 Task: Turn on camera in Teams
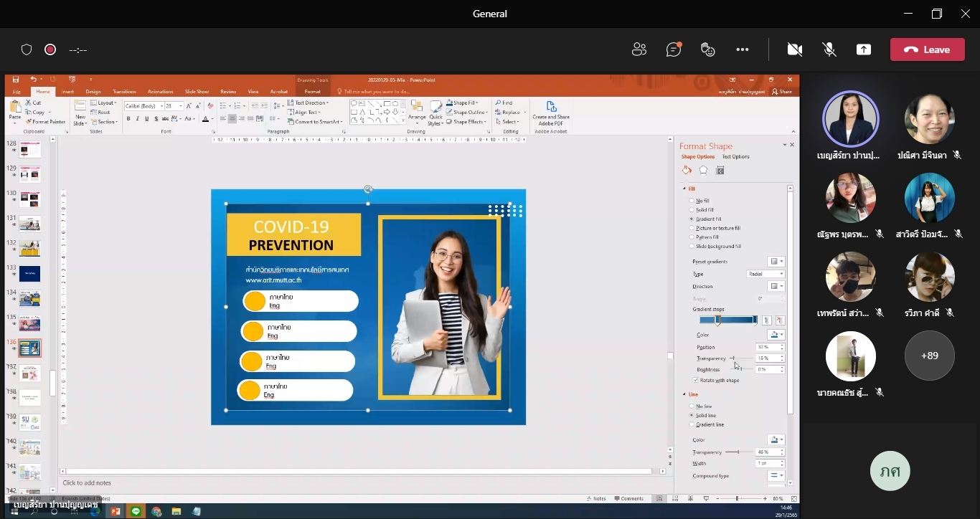pos(794,49)
